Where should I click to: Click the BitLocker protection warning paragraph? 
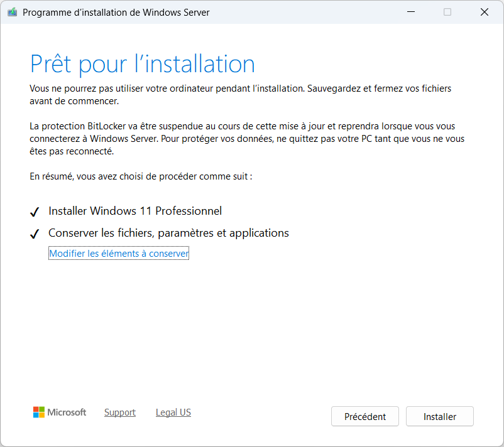click(247, 139)
